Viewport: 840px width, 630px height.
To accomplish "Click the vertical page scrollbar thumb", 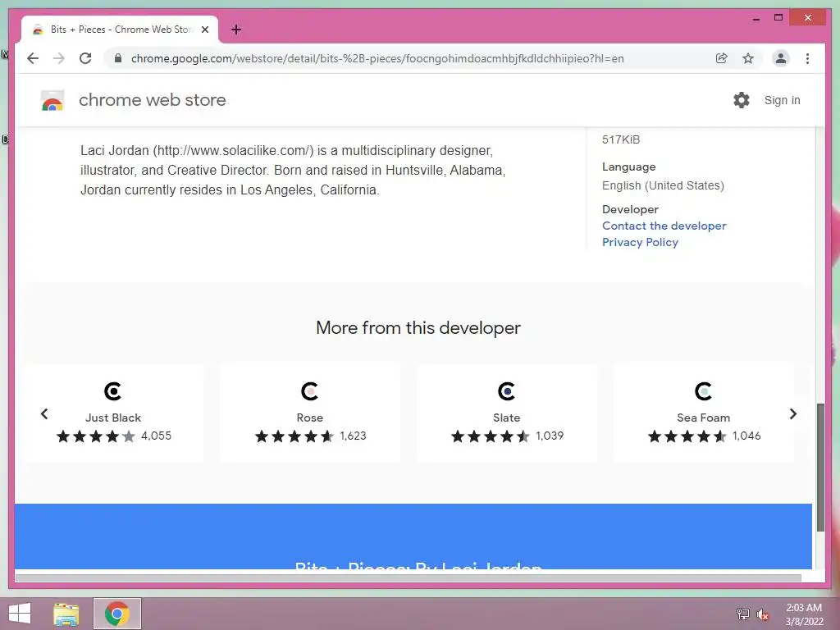I will click(x=820, y=468).
